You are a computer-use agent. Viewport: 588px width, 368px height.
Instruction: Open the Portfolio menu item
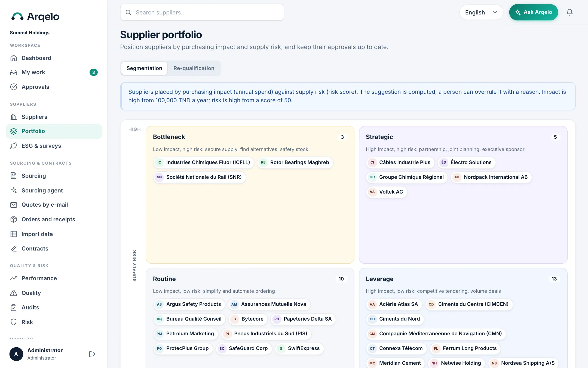click(x=54, y=131)
